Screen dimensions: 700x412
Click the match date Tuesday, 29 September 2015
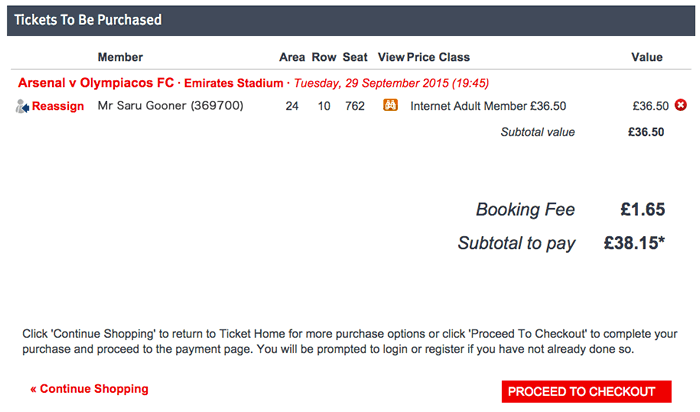pyautogui.click(x=371, y=83)
